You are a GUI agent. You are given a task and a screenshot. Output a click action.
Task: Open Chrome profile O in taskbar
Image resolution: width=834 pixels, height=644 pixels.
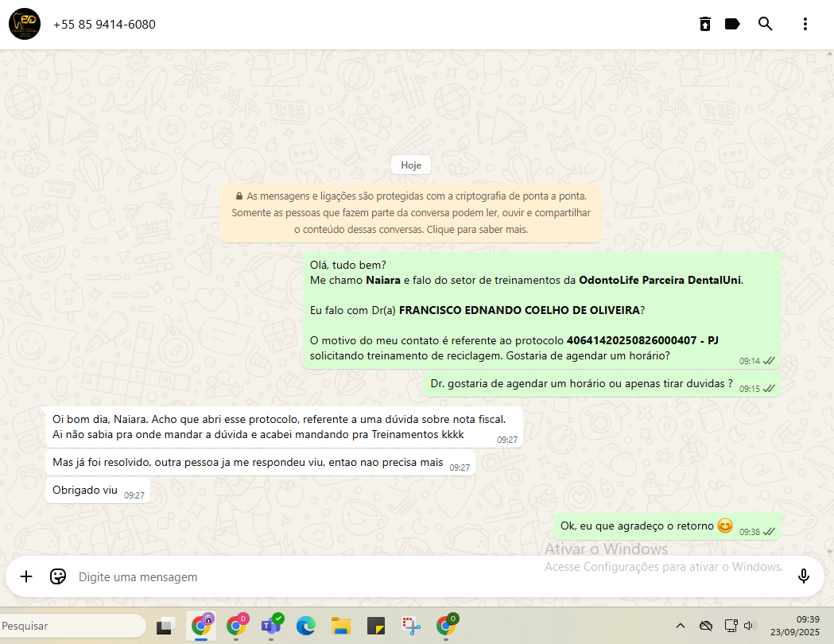pos(446,626)
